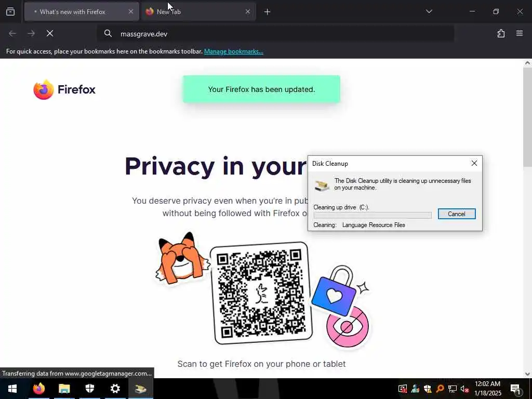
Task: Click Firefox icon in taskbar
Action: (x=38, y=389)
